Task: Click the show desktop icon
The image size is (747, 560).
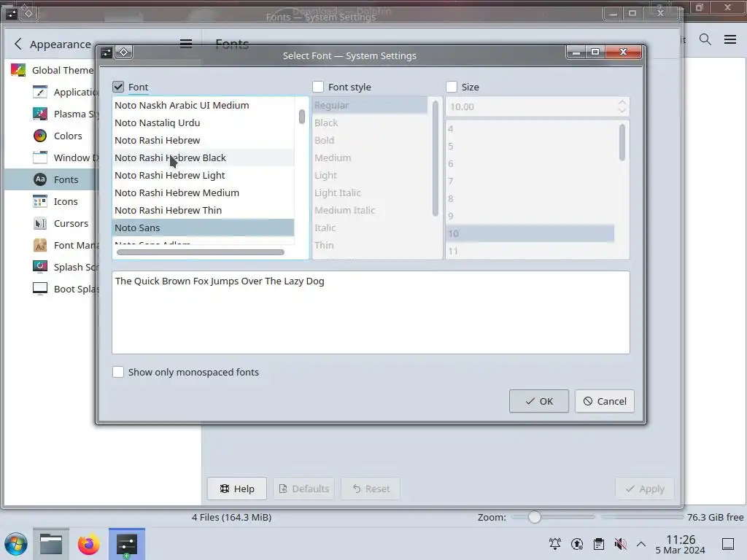Action: coord(728,544)
